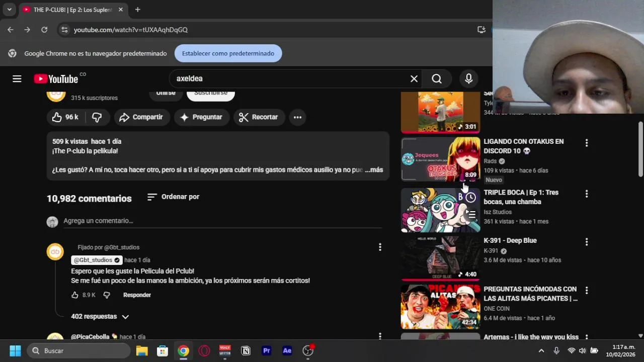Open options for the @PicaCebolla comment
Viewport: 644px width, 362px height.
click(x=380, y=336)
